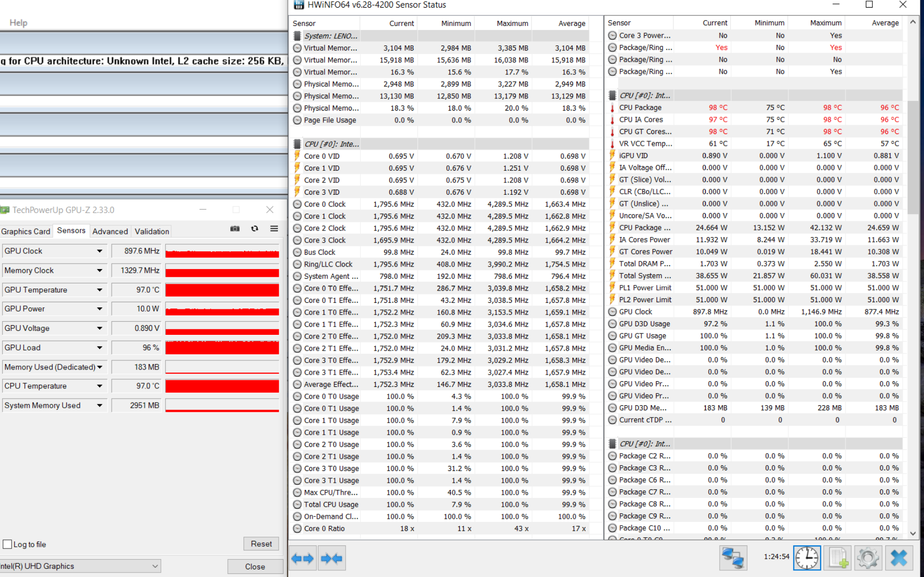Open the GPU Power sensor dropdown

click(x=99, y=309)
